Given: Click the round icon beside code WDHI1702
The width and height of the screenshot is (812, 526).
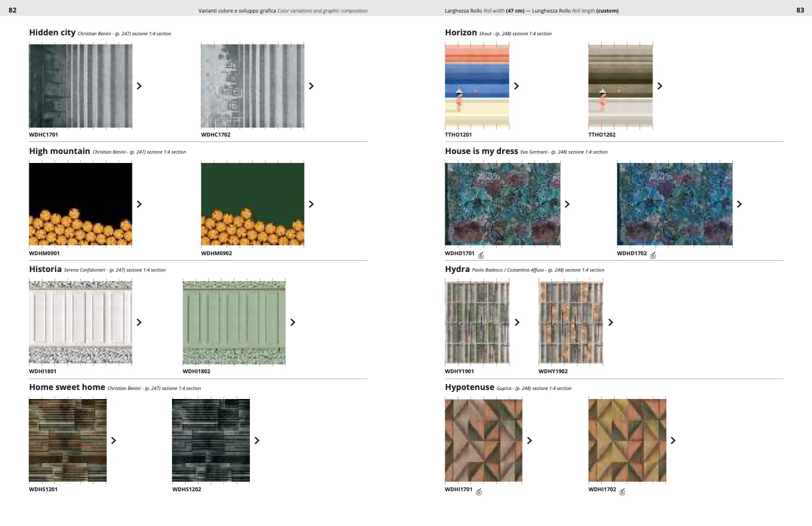Looking at the screenshot, I should tap(622, 492).
